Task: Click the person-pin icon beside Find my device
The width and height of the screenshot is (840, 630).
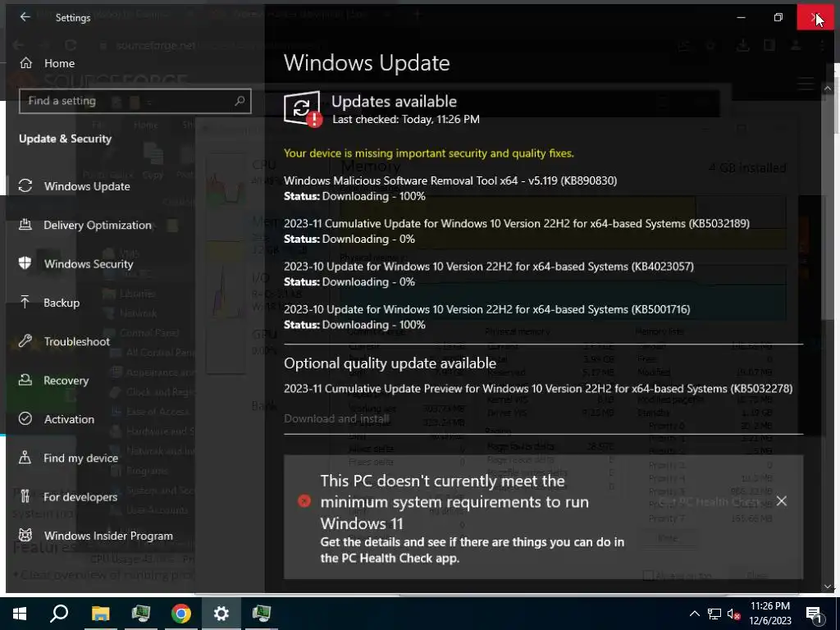Action: pos(25,458)
